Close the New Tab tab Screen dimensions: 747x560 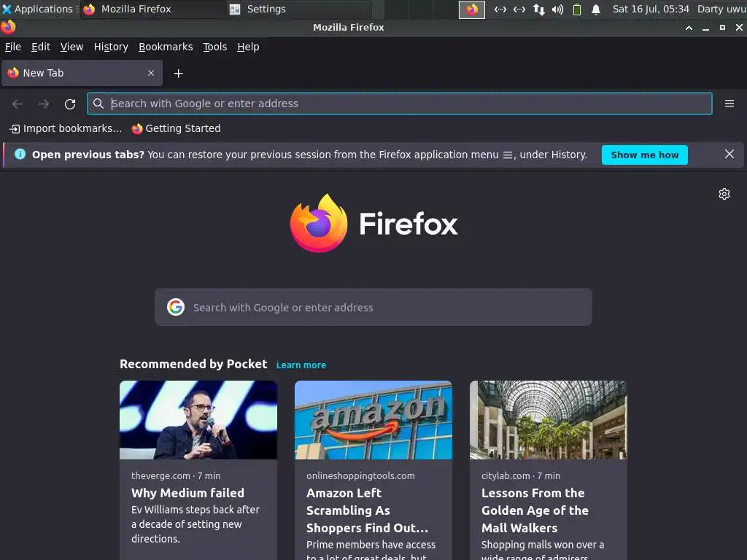[151, 73]
